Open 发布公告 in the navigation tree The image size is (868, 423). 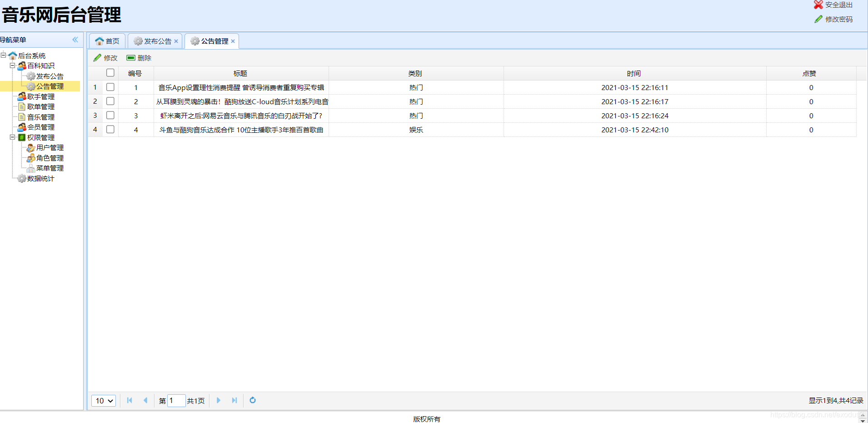pos(50,76)
